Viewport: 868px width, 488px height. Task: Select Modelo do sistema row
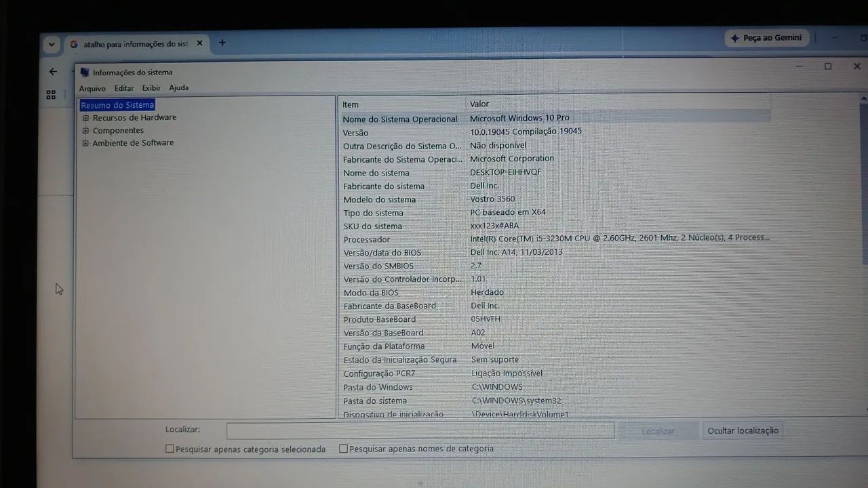555,199
